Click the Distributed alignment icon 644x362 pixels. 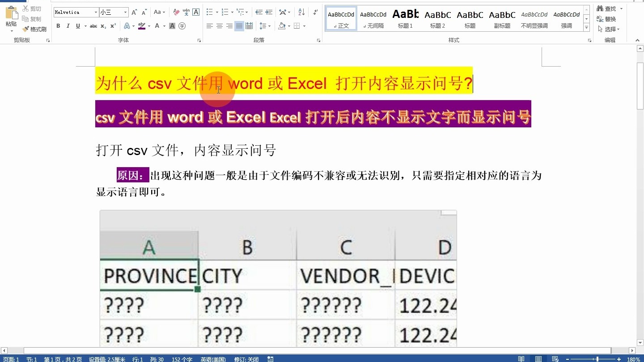pos(249,26)
